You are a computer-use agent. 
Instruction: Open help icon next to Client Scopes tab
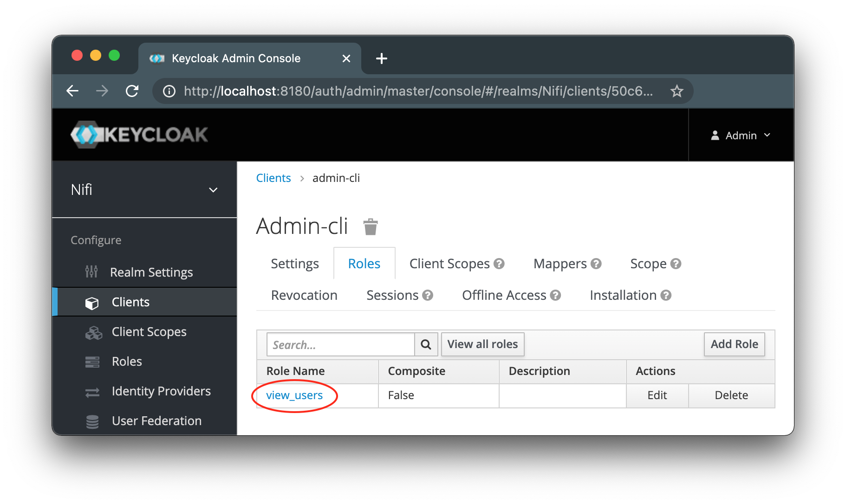[x=499, y=264]
